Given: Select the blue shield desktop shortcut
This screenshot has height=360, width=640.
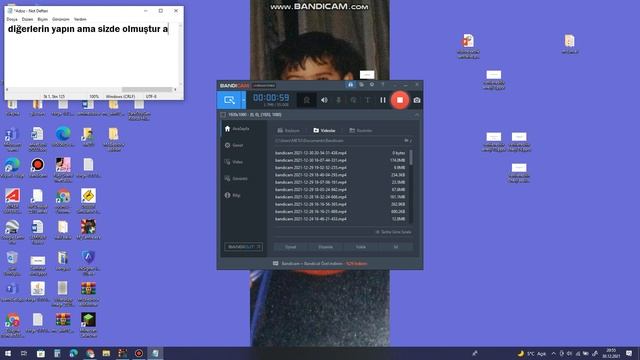Looking at the screenshot, I should click(88, 262).
